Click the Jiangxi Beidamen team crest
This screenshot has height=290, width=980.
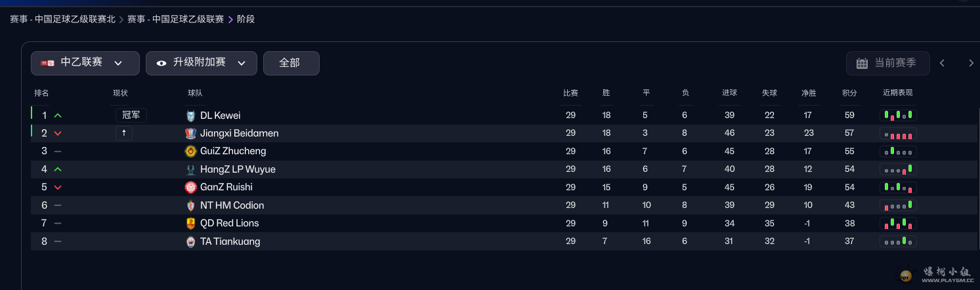(191, 133)
